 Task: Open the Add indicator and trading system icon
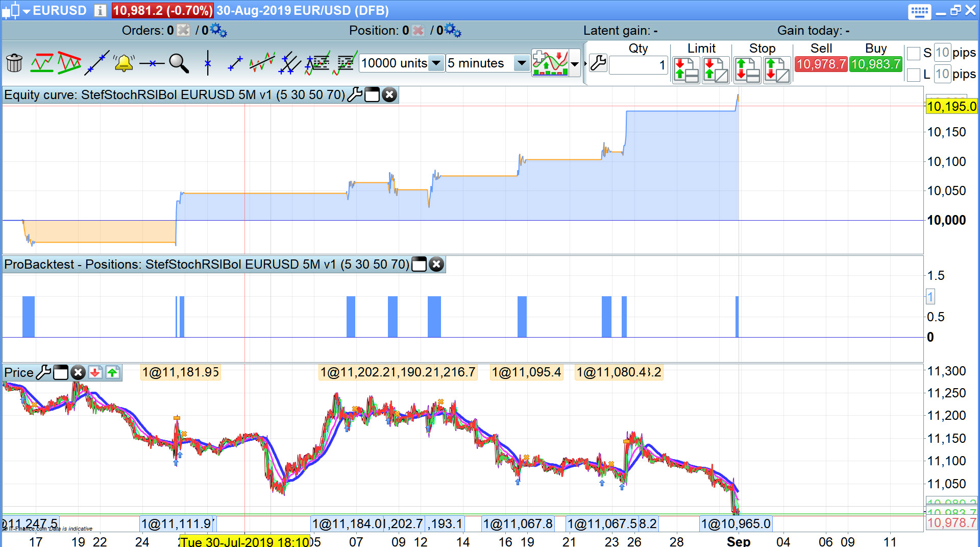click(x=550, y=63)
